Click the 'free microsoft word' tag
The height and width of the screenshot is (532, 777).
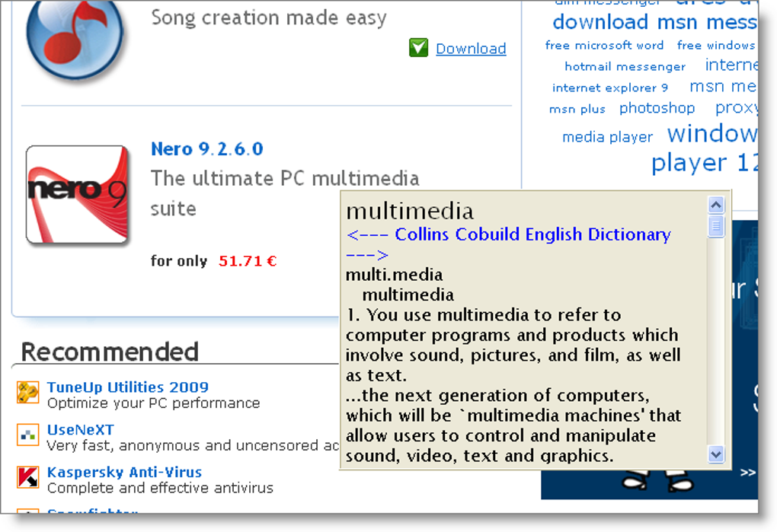point(604,45)
